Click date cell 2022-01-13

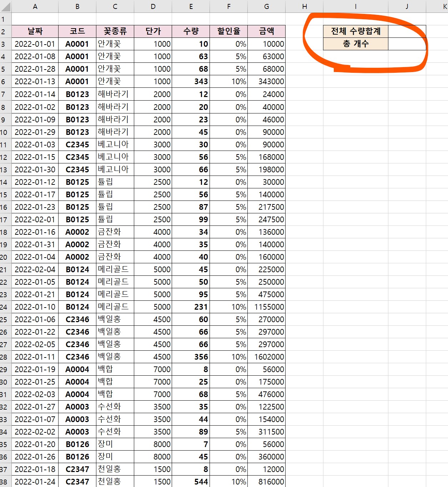[35, 81]
